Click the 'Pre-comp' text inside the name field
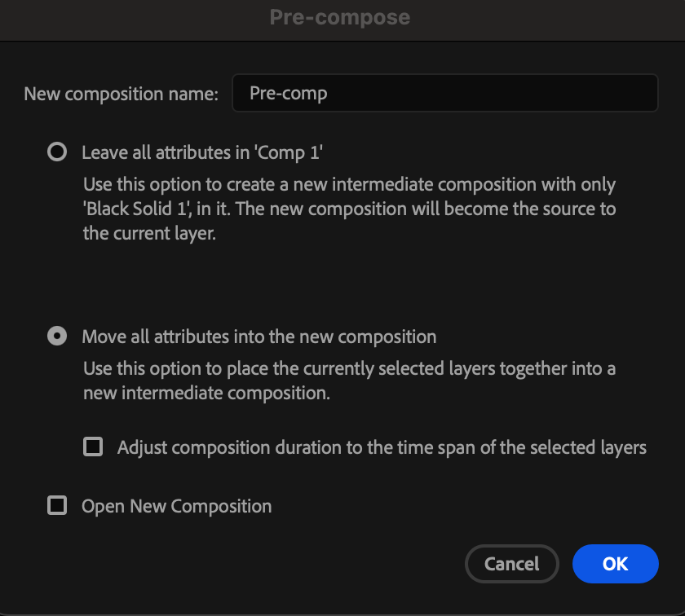 point(289,94)
